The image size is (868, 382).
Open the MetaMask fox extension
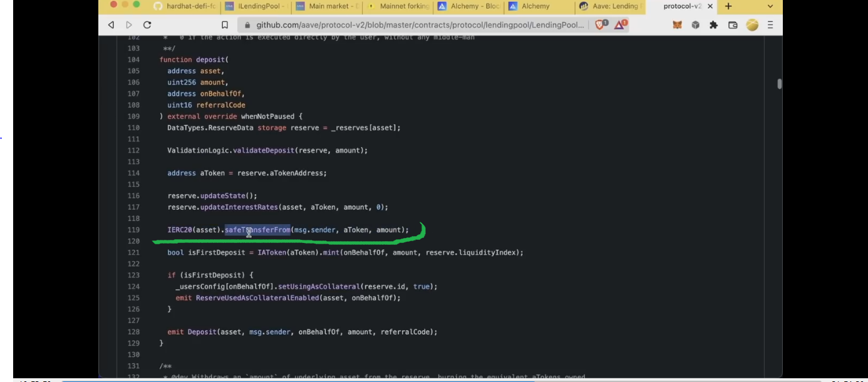[677, 25]
